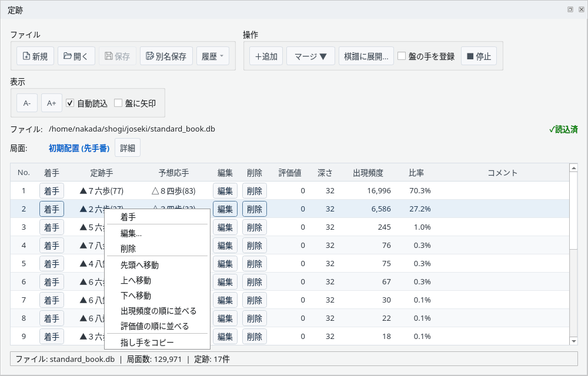This screenshot has width=588, height=376.
Task: Choose 削除 from the context menu
Action: (x=157, y=249)
